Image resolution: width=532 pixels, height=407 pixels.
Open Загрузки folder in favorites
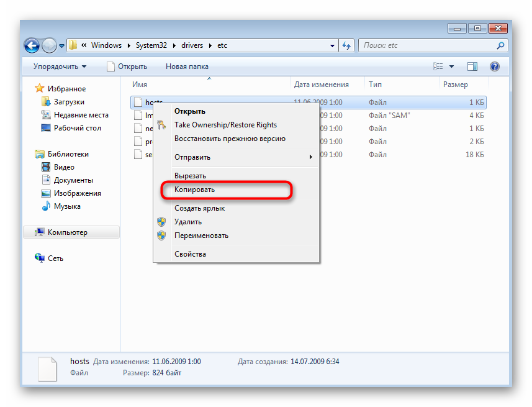[68, 102]
